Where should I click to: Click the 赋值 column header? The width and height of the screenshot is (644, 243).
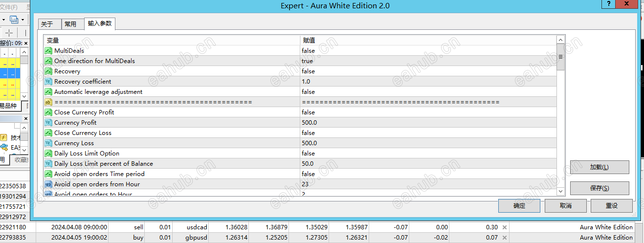pos(428,41)
